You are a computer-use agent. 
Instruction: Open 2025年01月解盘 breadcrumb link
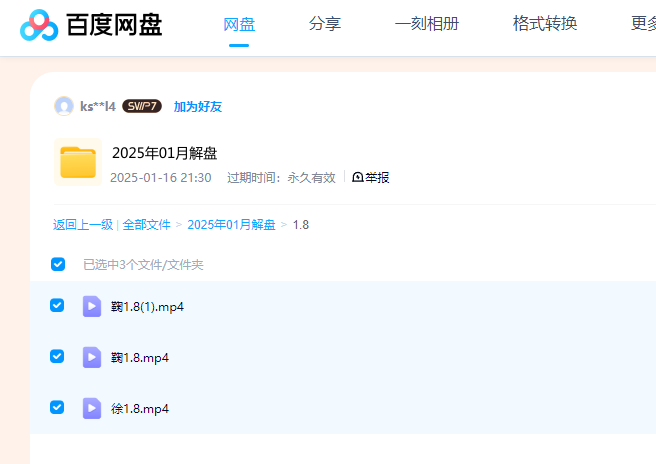231,225
